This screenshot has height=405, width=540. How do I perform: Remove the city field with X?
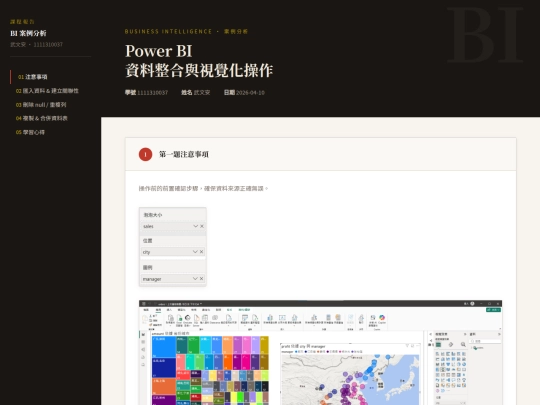[x=202, y=252]
